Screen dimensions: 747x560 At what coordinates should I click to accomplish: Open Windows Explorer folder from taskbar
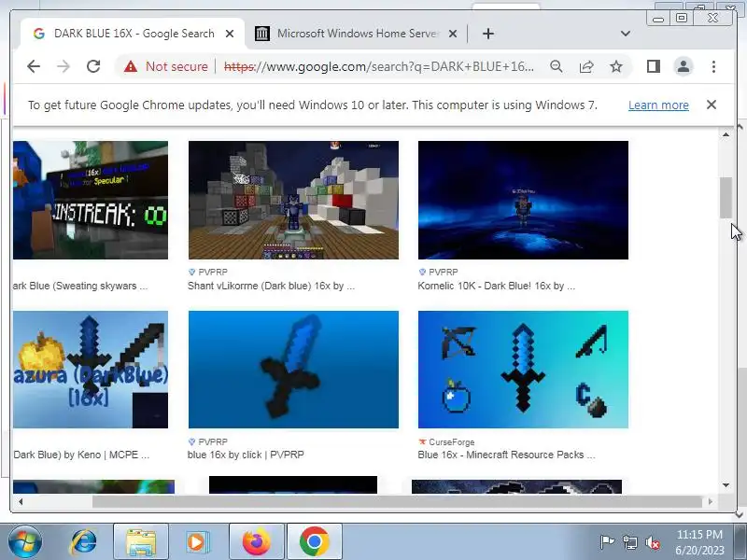click(x=141, y=542)
